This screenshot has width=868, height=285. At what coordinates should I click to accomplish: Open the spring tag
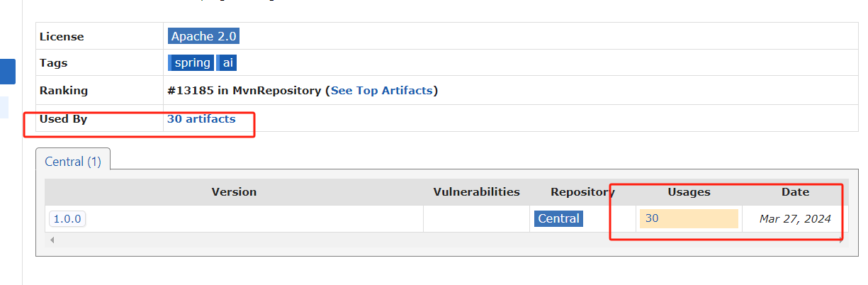[x=191, y=62]
